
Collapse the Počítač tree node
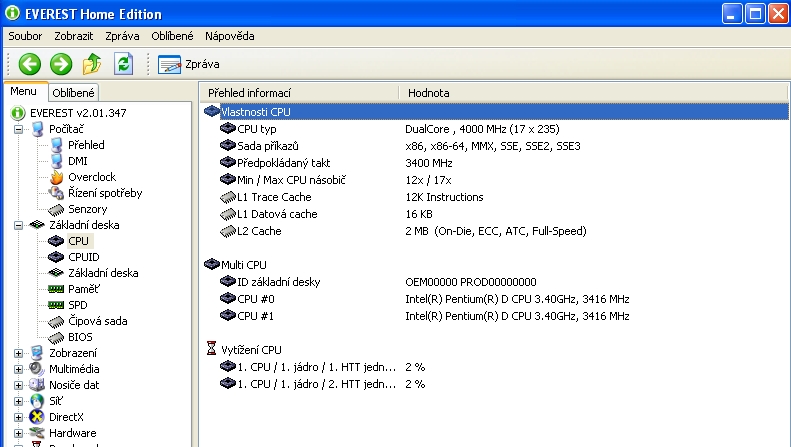pos(19,129)
